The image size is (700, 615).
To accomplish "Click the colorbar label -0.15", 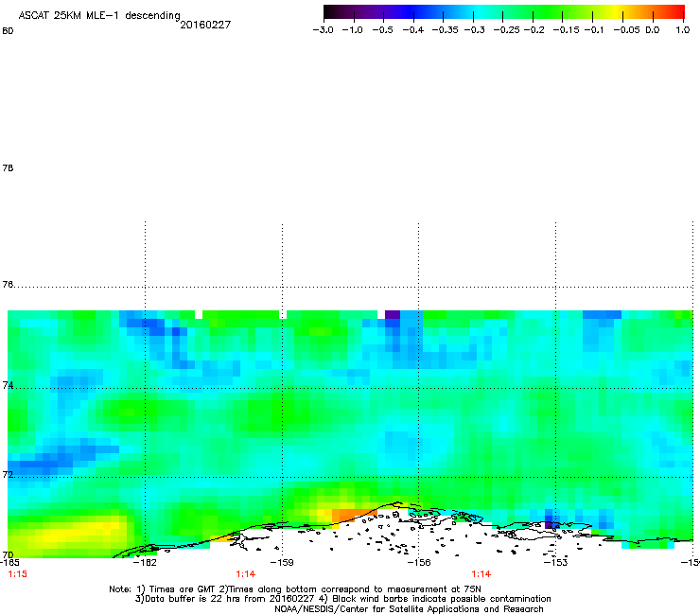I will (x=566, y=30).
